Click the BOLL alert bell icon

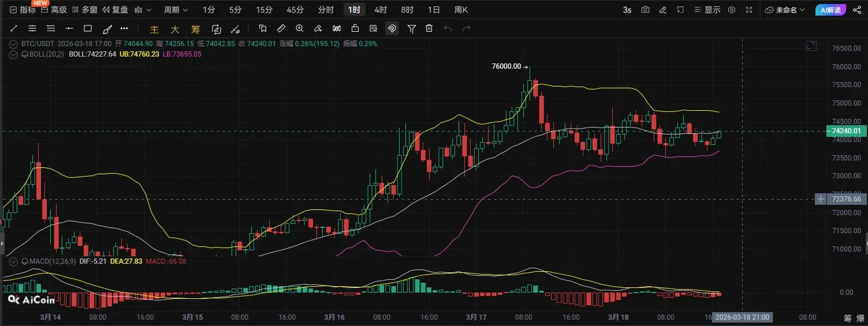(x=25, y=54)
